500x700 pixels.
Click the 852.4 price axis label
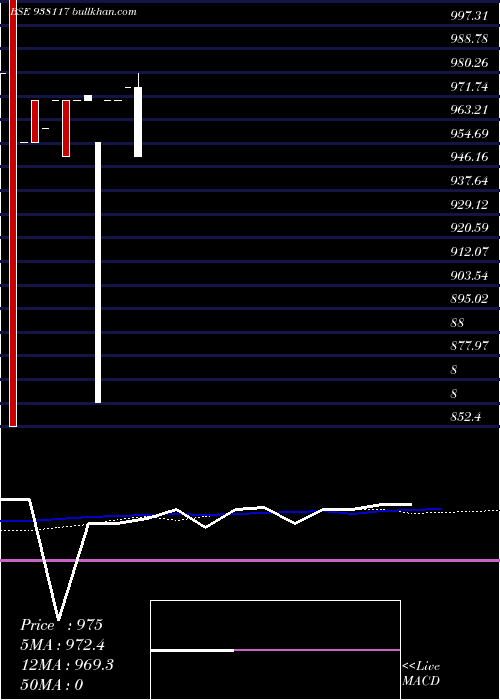pos(466,417)
